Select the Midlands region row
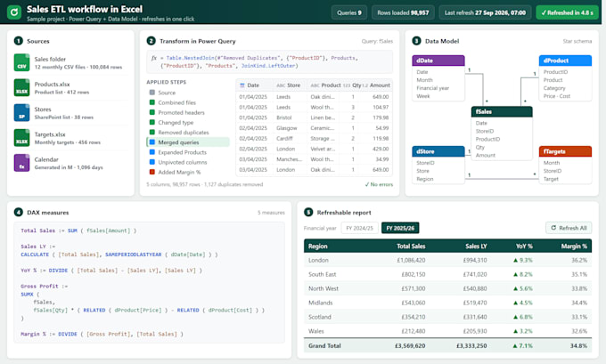 447,303
